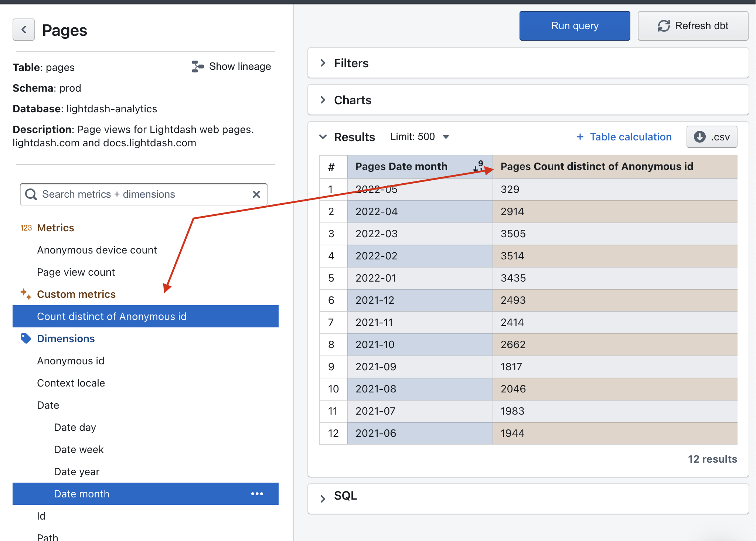Click the download icon on the .csv button

[x=699, y=137]
